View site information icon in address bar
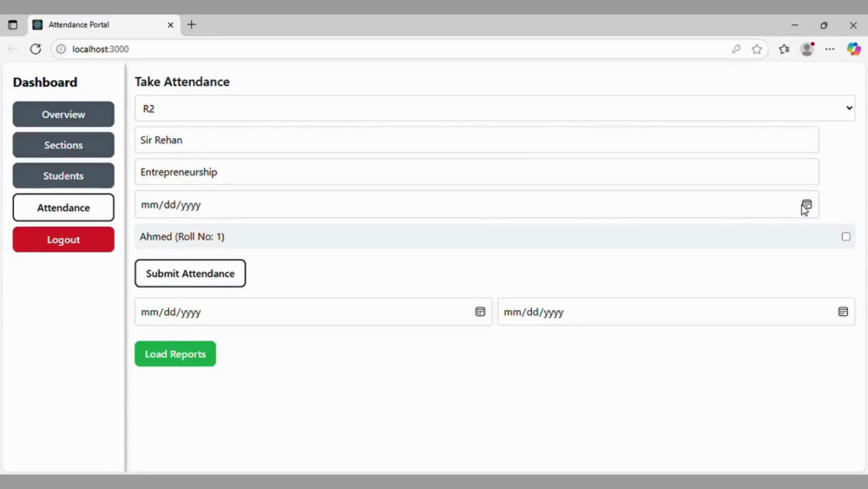 coord(61,50)
